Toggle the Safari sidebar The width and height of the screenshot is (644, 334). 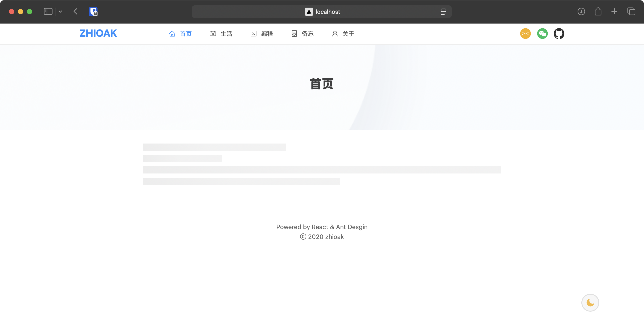pyautogui.click(x=48, y=11)
